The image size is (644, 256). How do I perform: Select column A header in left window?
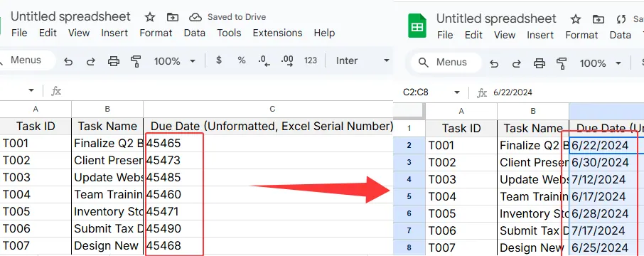point(36,109)
